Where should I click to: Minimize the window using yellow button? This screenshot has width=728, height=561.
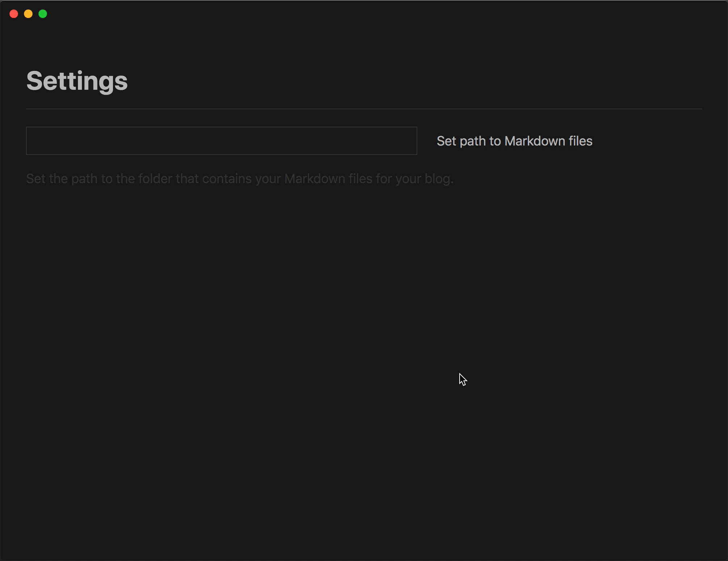(x=28, y=14)
